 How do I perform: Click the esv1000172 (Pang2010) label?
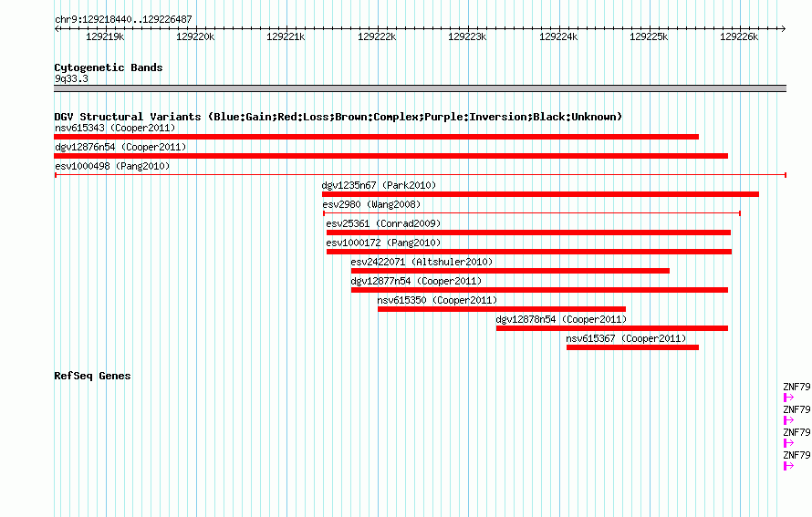[x=383, y=243]
